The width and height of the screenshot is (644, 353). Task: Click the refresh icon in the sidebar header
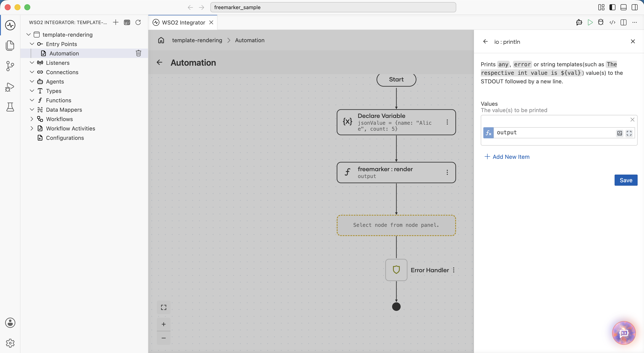(x=138, y=22)
